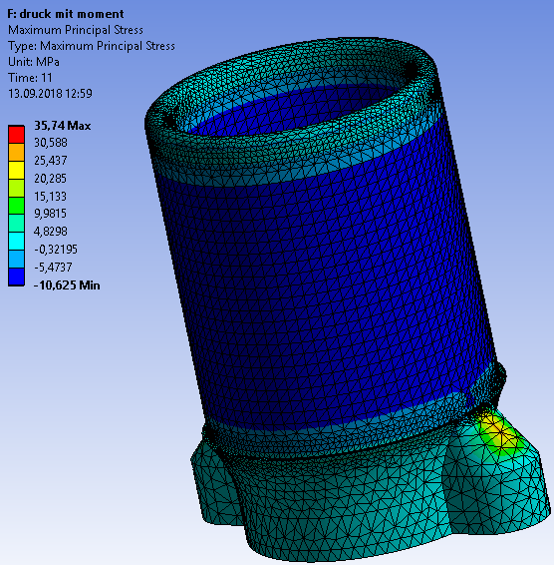
Task: Select the '30,588' legend value
Action: click(50, 143)
